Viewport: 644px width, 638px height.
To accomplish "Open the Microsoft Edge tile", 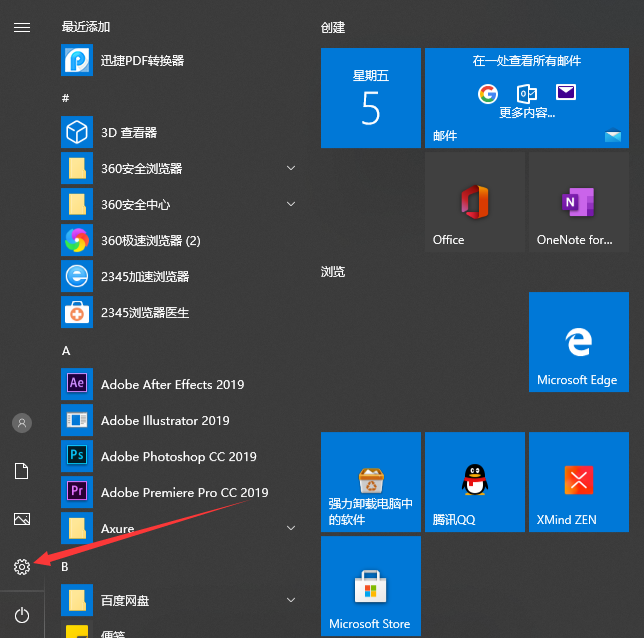I will pos(577,342).
